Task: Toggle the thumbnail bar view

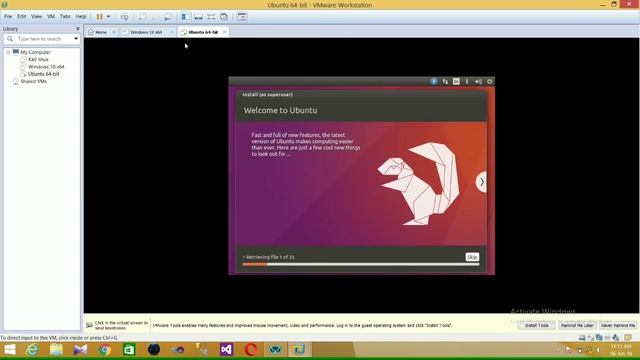Action: [198, 17]
